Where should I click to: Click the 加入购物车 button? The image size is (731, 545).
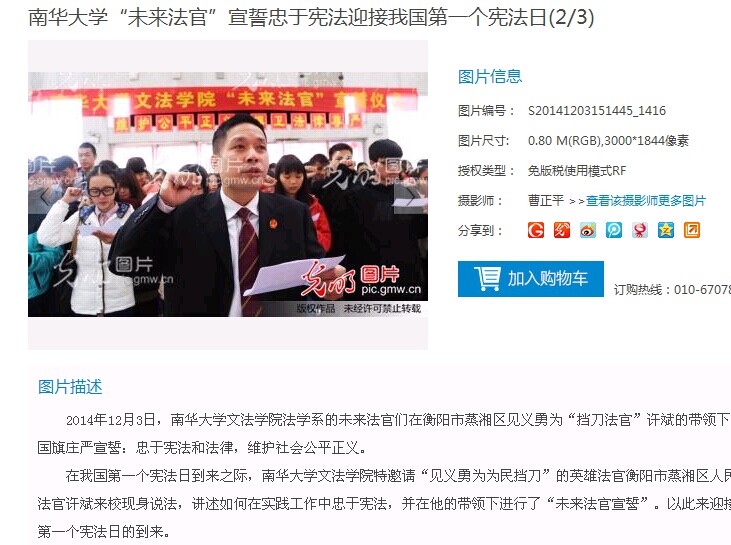click(x=531, y=279)
